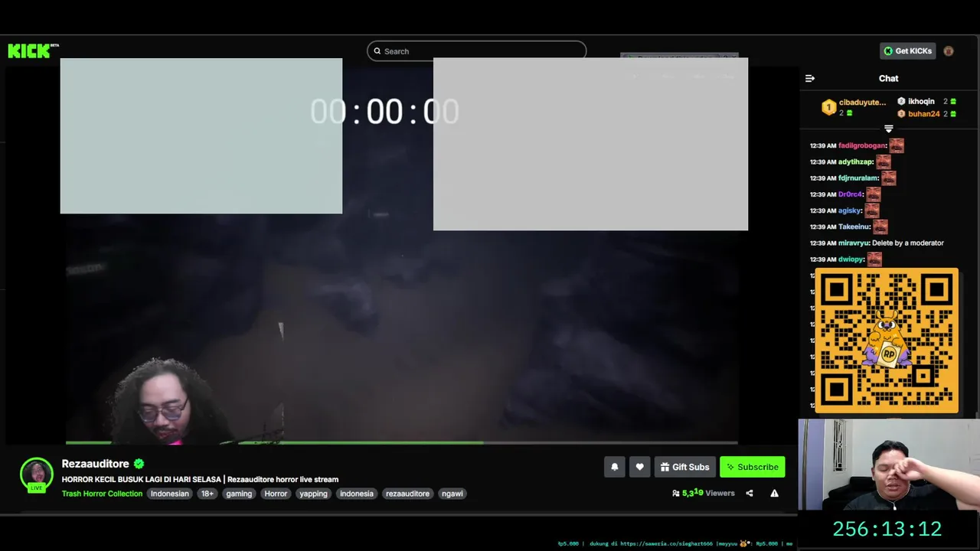The image size is (980, 551).
Task: Select the lowercase indonesia tag
Action: [x=357, y=494]
